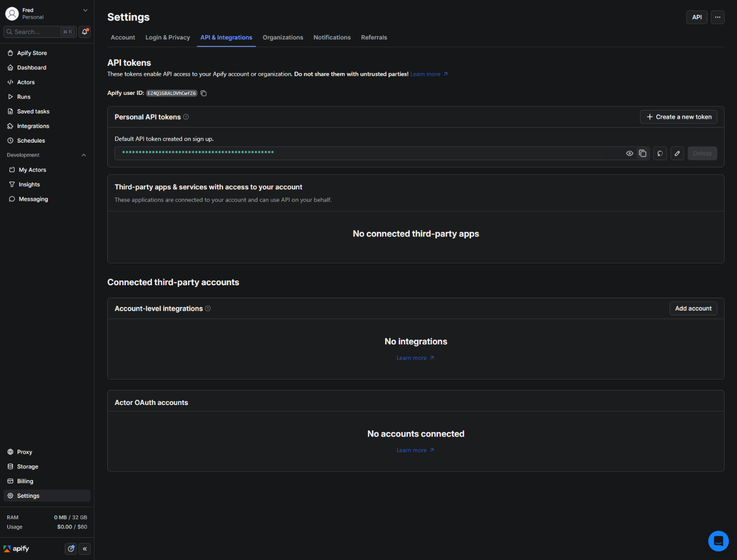Click the apify logo
737x560 pixels.
[17, 549]
